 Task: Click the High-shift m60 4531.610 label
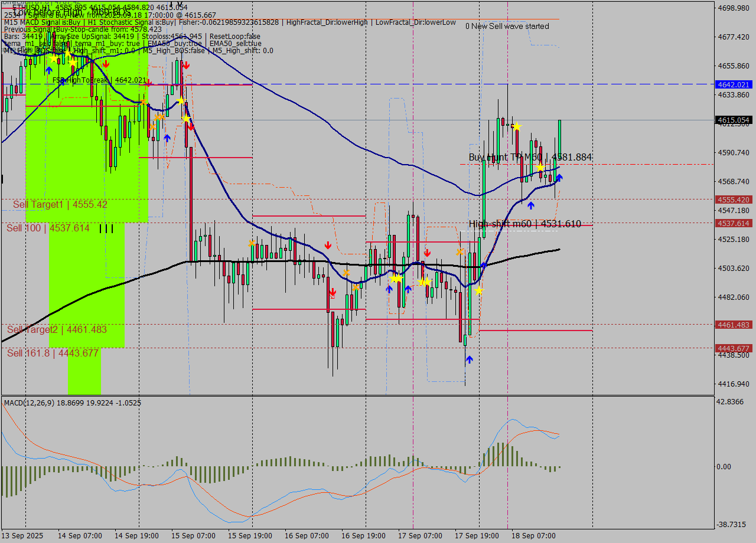(x=524, y=224)
